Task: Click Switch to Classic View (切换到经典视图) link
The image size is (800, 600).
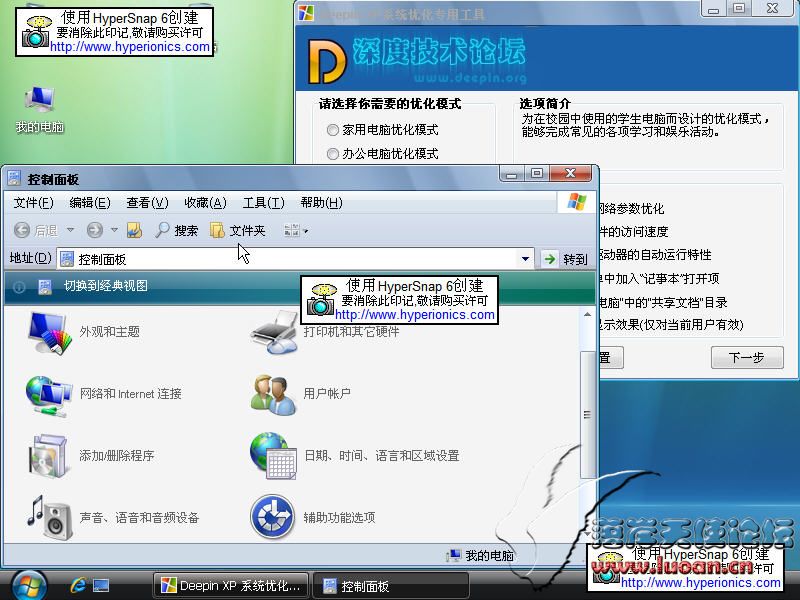Action: [106, 286]
